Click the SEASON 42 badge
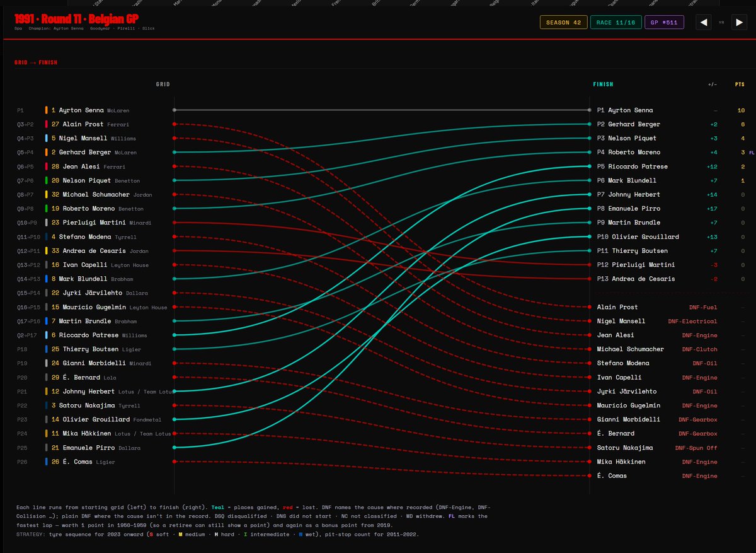Screen dimensions: 756x553 tap(563, 23)
